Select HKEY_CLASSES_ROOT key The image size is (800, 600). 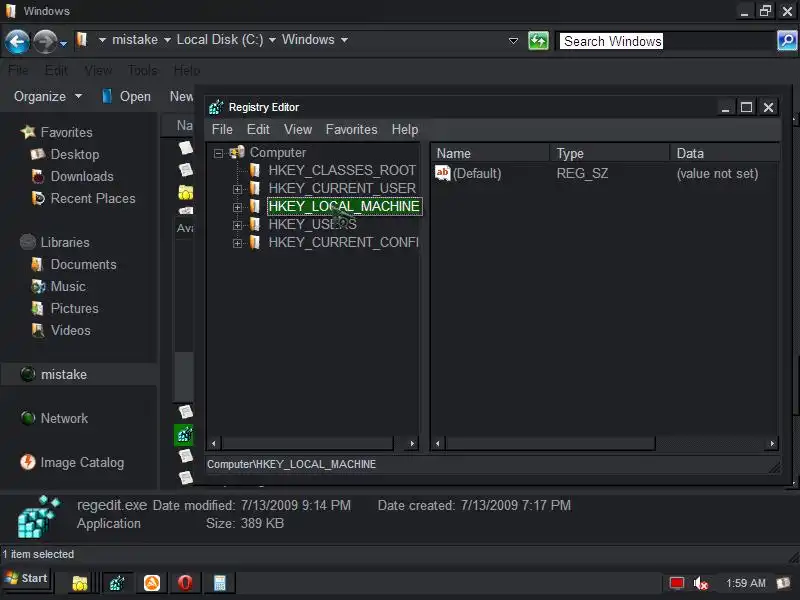(x=342, y=170)
